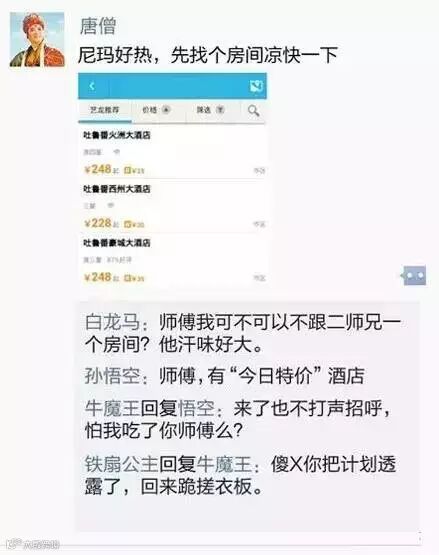Click the 唐僧 profile avatar

coord(37,40)
